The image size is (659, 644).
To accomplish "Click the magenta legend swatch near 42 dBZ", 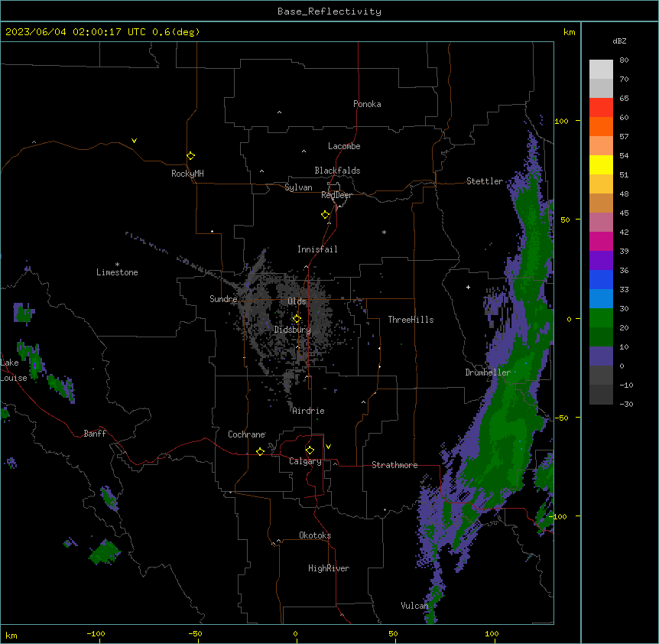I will [x=601, y=241].
